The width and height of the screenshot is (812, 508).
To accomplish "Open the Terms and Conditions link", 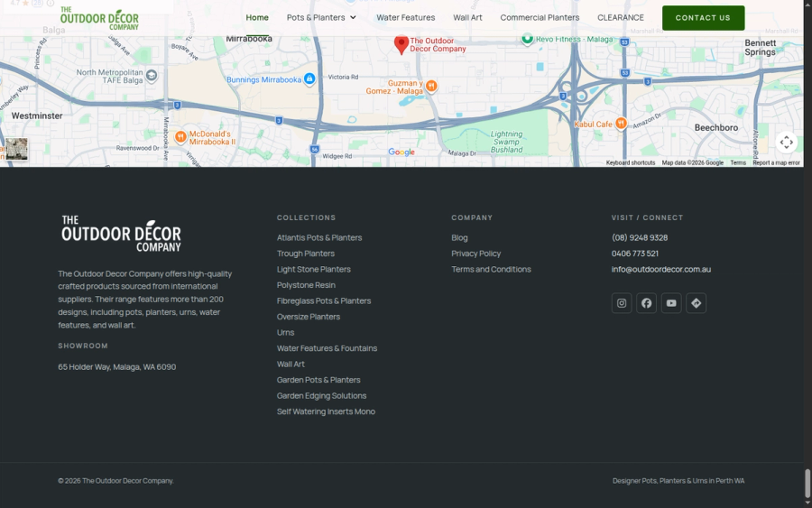I will 491,269.
